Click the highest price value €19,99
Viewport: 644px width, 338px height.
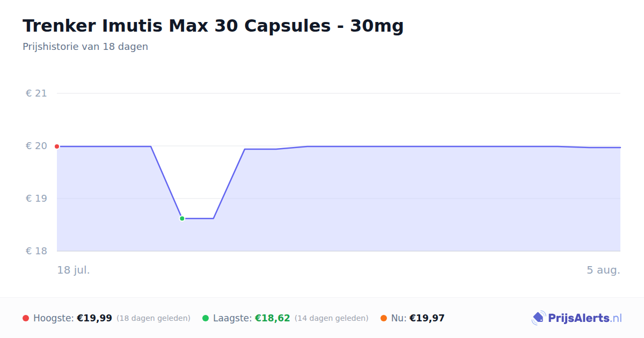click(x=94, y=318)
